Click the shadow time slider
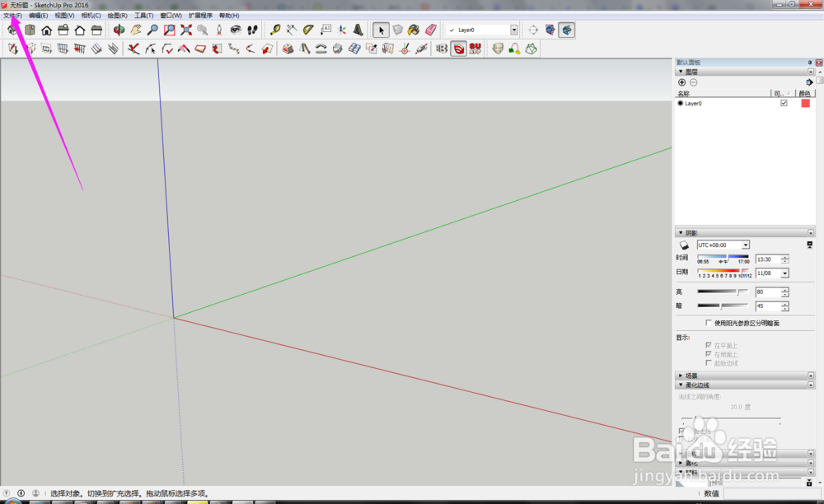Image resolution: width=824 pixels, height=504 pixels. click(x=723, y=257)
